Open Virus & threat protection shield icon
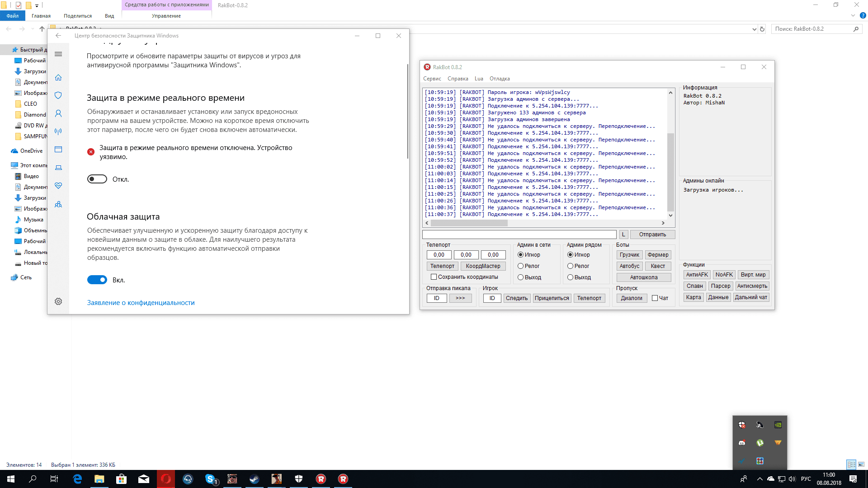Screen dimensions: 868x488 coord(58,95)
